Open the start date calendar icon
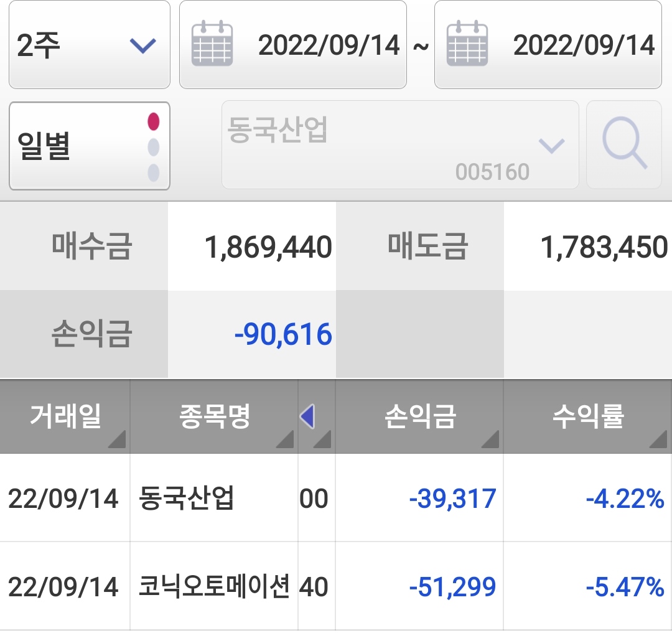This screenshot has width=672, height=633. click(x=212, y=44)
